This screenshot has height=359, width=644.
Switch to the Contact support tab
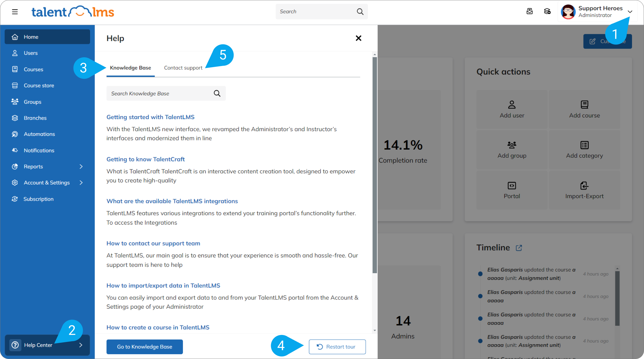[x=183, y=68]
